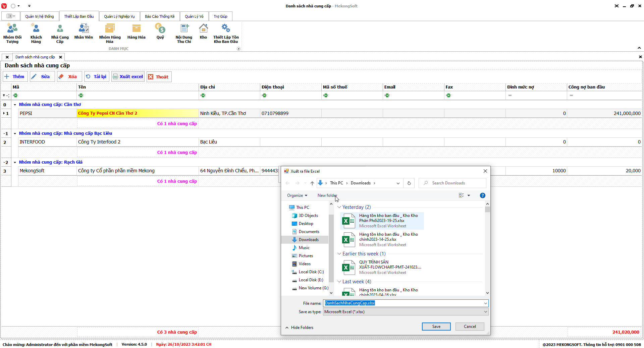This screenshot has height=348, width=644.
Task: Open the help icon in save dialog
Action: click(x=482, y=195)
